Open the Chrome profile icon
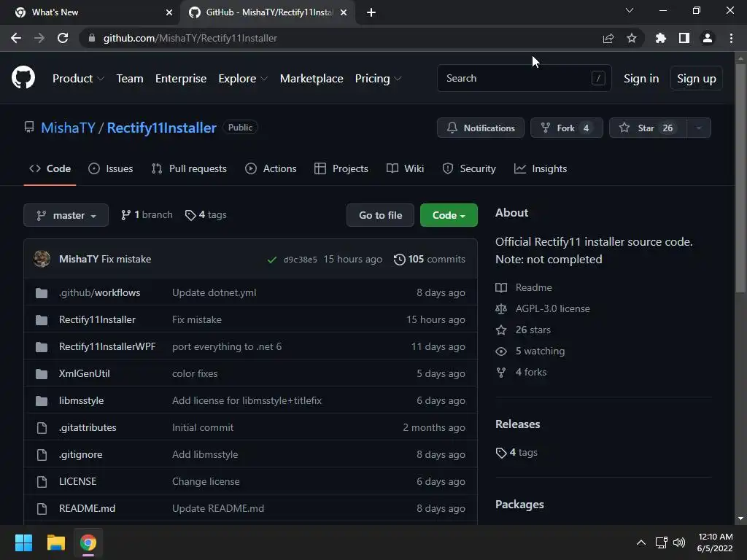747x560 pixels. pos(708,38)
